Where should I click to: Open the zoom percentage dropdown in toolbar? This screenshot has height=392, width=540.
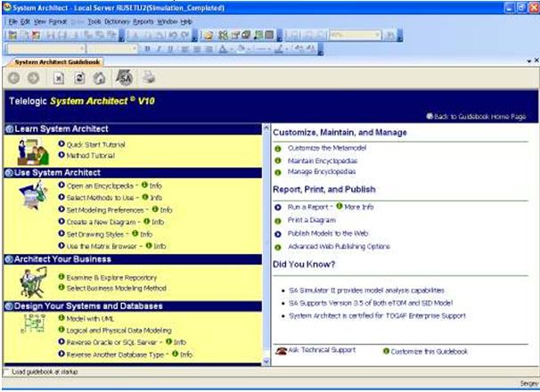click(x=378, y=35)
